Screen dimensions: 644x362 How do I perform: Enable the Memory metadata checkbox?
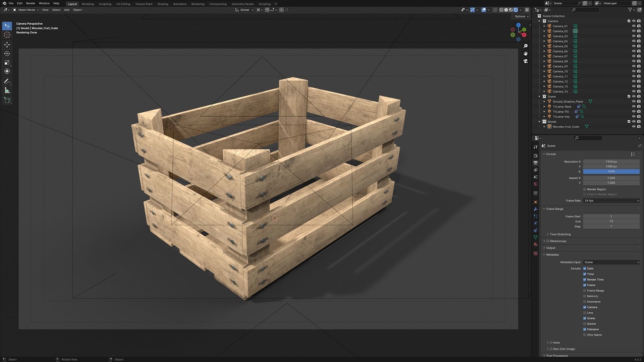coord(585,296)
